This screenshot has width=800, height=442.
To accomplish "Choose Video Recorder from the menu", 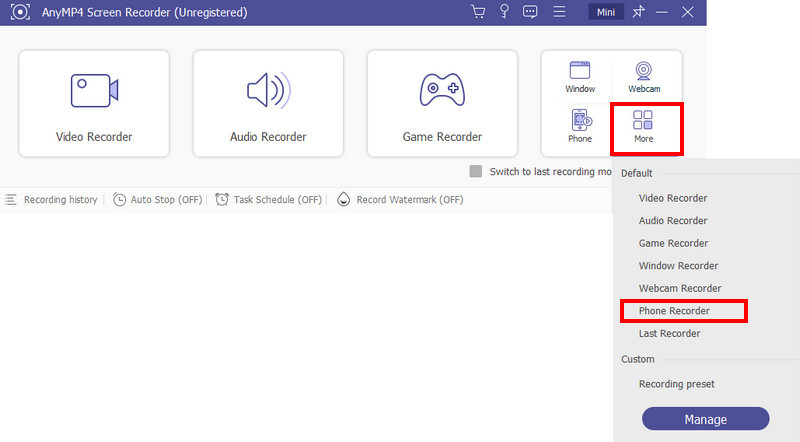I will point(673,198).
